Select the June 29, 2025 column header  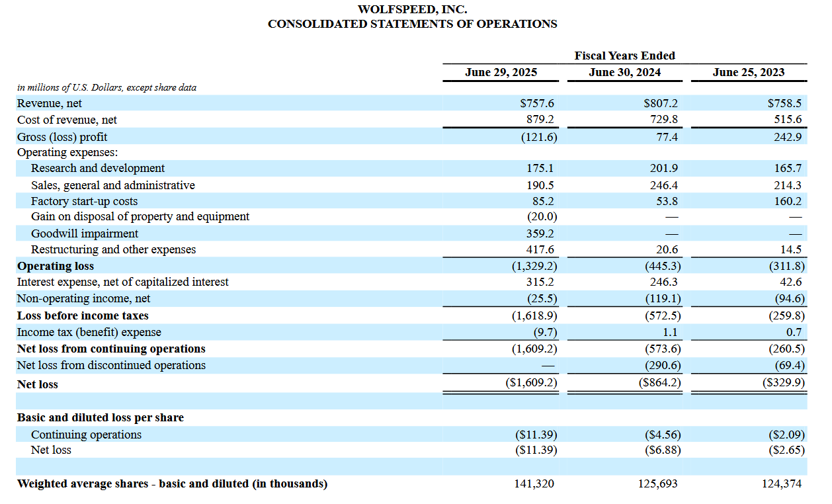501,72
